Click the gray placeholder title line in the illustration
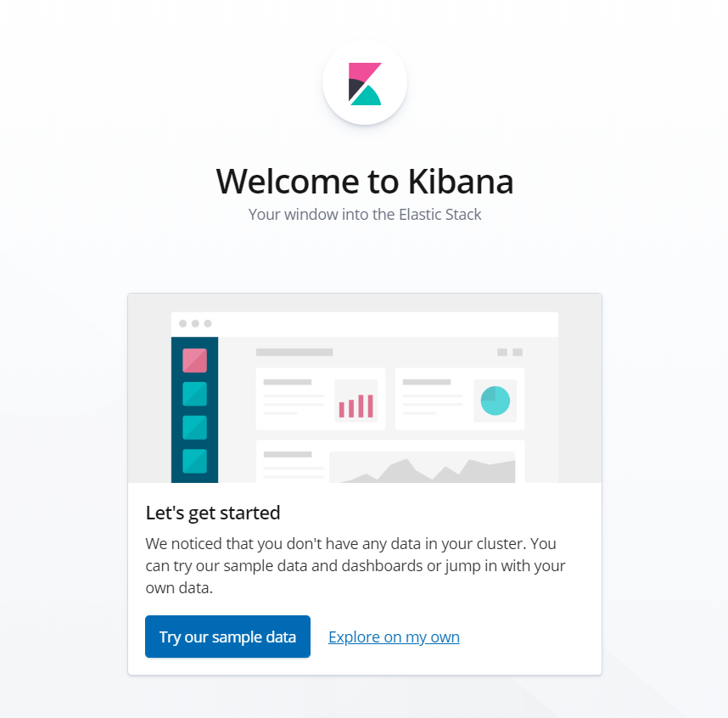This screenshot has height=718, width=728. pos(294,352)
